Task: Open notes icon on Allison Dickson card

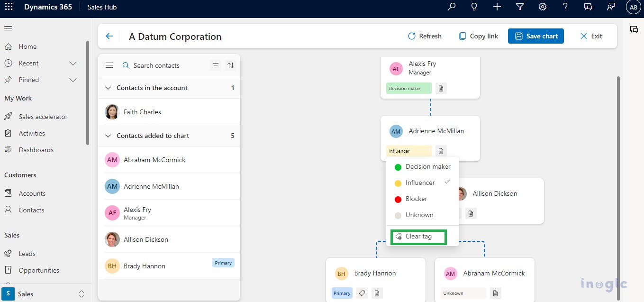Action: click(471, 213)
